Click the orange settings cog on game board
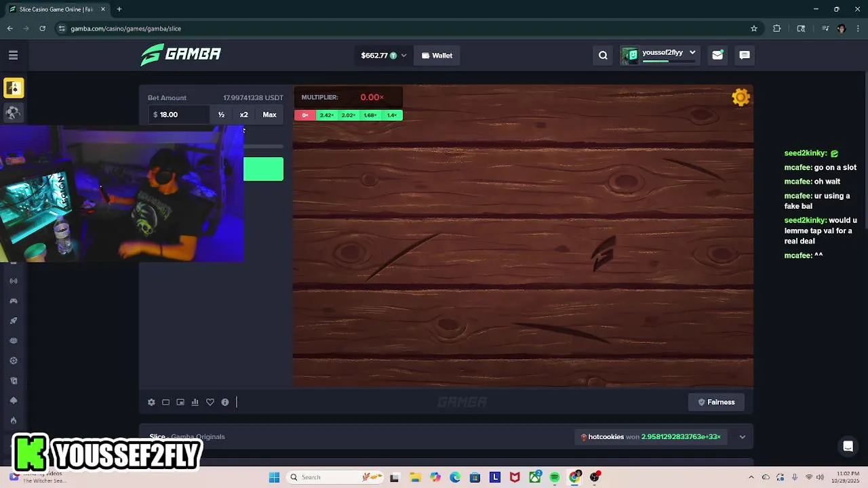This screenshot has width=868, height=488. point(741,98)
